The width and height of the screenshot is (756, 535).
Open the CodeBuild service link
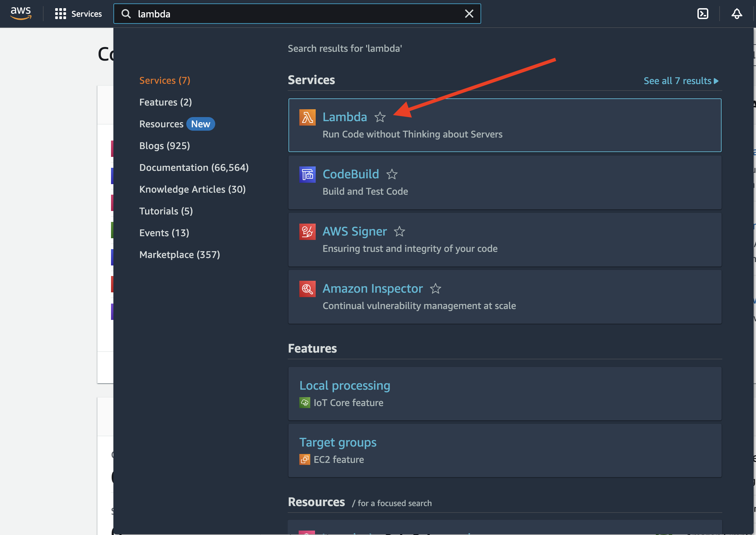click(x=351, y=174)
